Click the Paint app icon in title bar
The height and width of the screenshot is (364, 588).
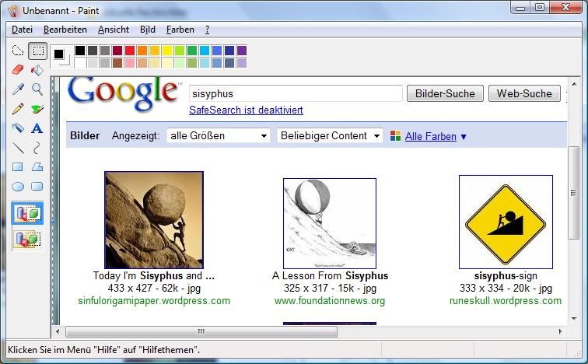(x=12, y=11)
